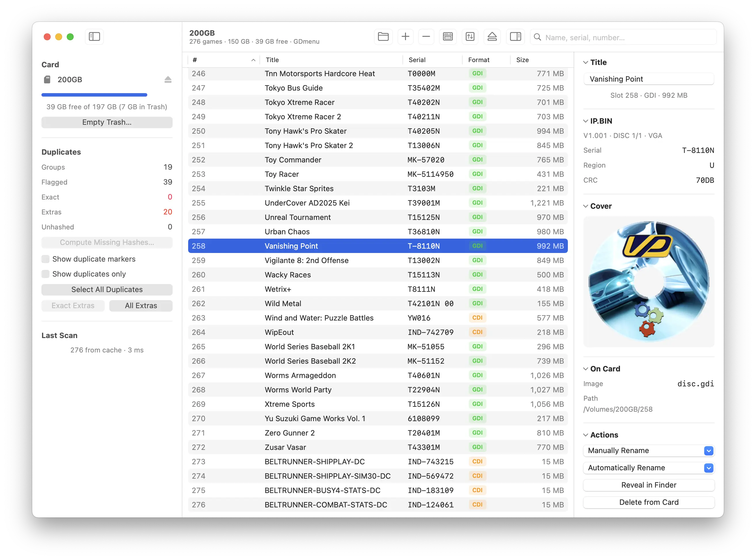Select UnderCover AD2025 Kei row
This screenshot has width=756, height=560.
[x=377, y=203]
